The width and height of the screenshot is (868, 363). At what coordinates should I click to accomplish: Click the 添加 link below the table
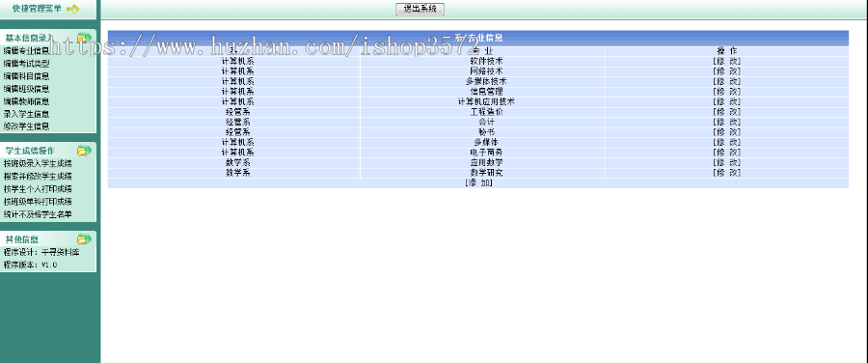click(478, 182)
